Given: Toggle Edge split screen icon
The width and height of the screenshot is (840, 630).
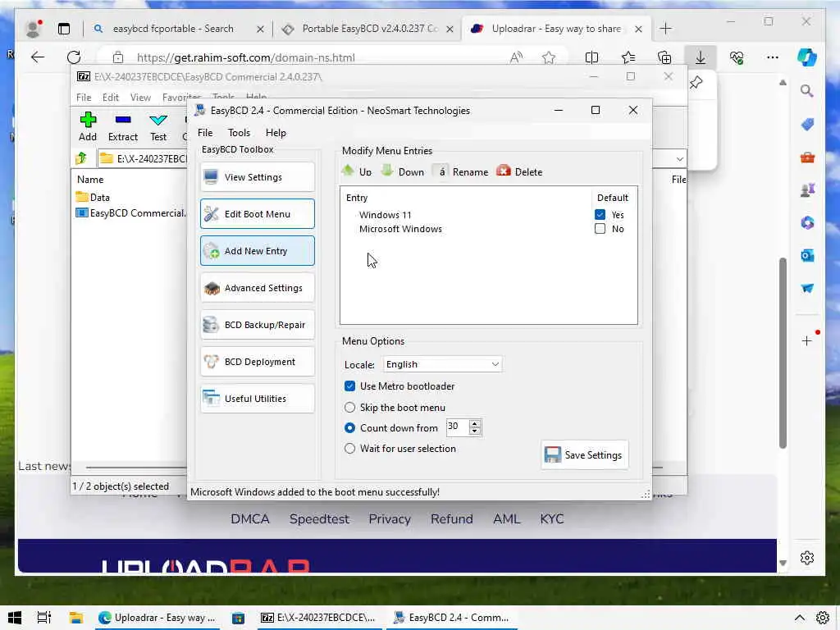Looking at the screenshot, I should pos(591,57).
